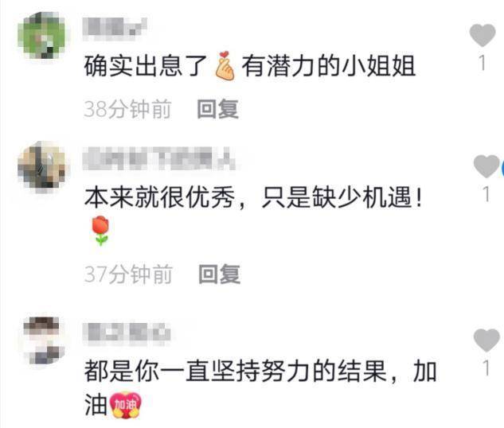Viewport: 504px width, 428px height.
Task: Like the comment about 有潜力的小姐姐
Action: click(483, 35)
